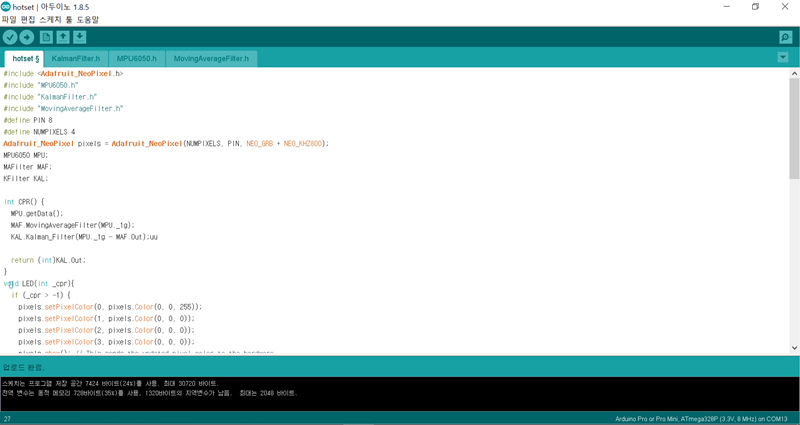This screenshot has height=425, width=800.
Task: Click the '#include "MovingAverageFilter.h"' line
Action: point(63,109)
